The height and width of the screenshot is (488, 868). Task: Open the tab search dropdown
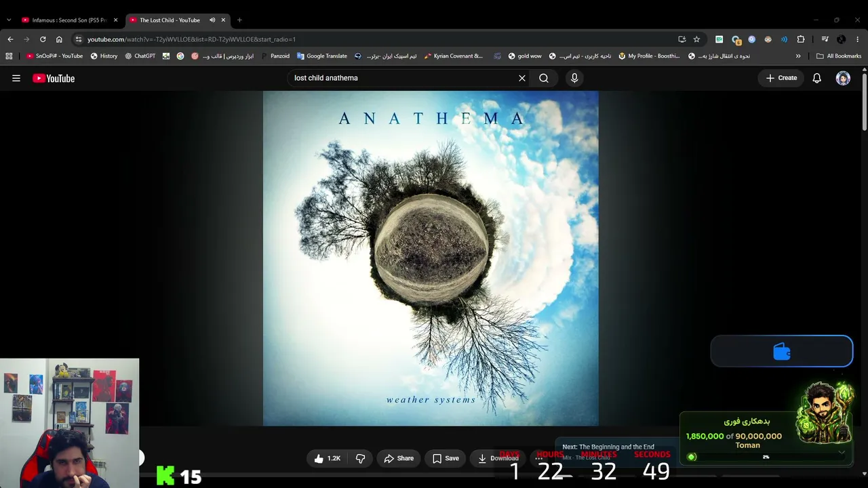[9, 20]
